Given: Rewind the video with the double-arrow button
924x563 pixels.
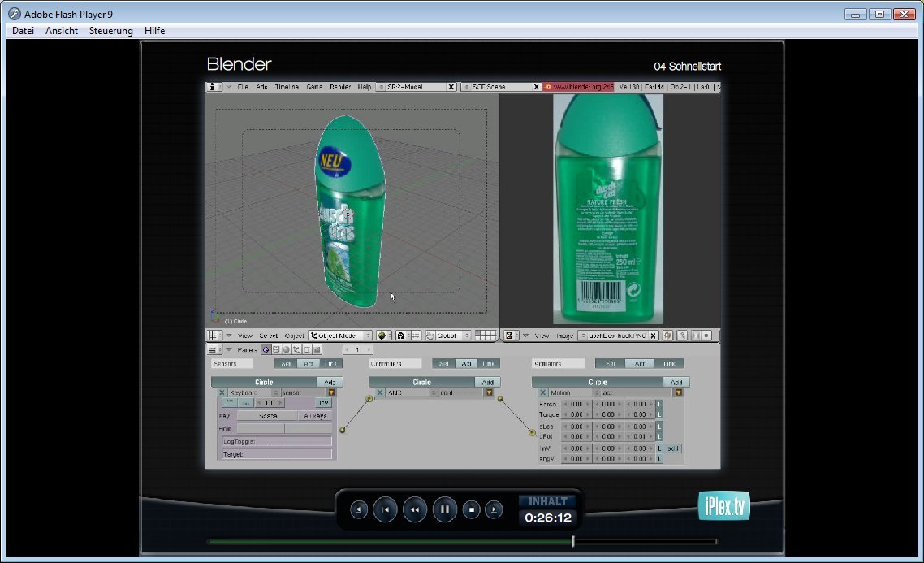Looking at the screenshot, I should click(x=415, y=509).
